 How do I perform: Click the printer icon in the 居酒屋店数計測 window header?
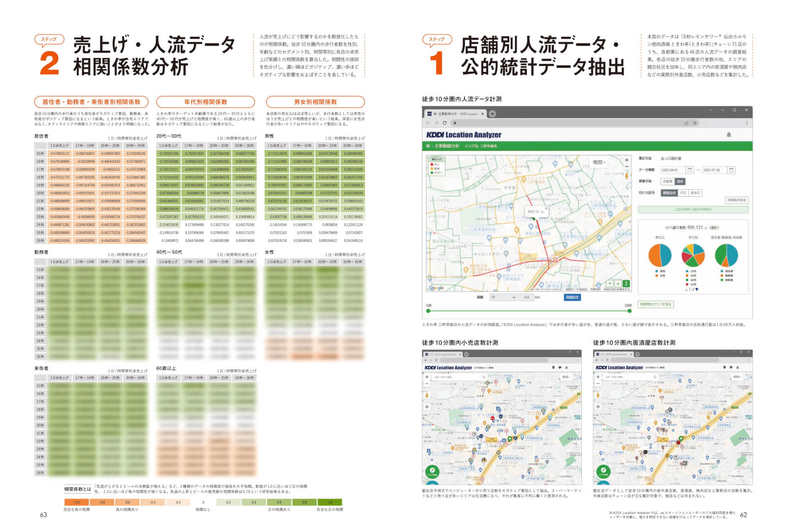tap(731, 367)
